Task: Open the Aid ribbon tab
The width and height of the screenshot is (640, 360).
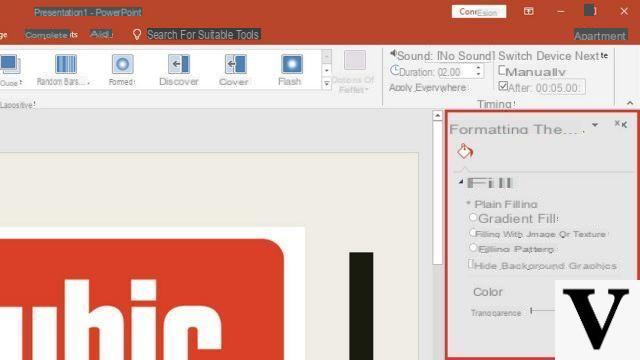Action: pyautogui.click(x=101, y=34)
